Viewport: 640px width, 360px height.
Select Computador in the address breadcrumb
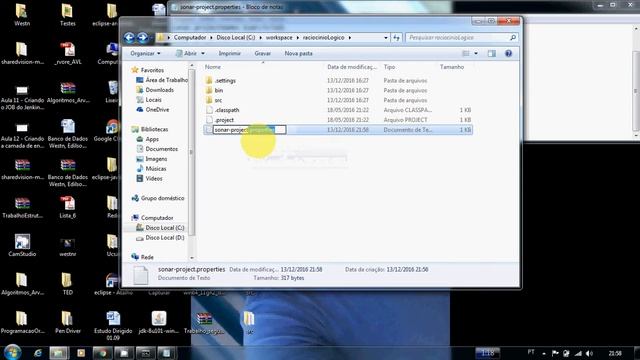(190, 38)
